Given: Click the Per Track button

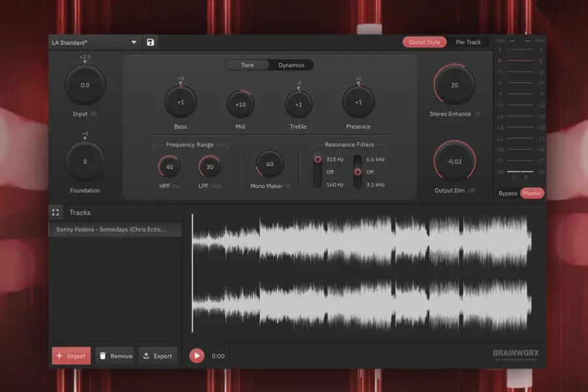Looking at the screenshot, I should click(x=469, y=41).
